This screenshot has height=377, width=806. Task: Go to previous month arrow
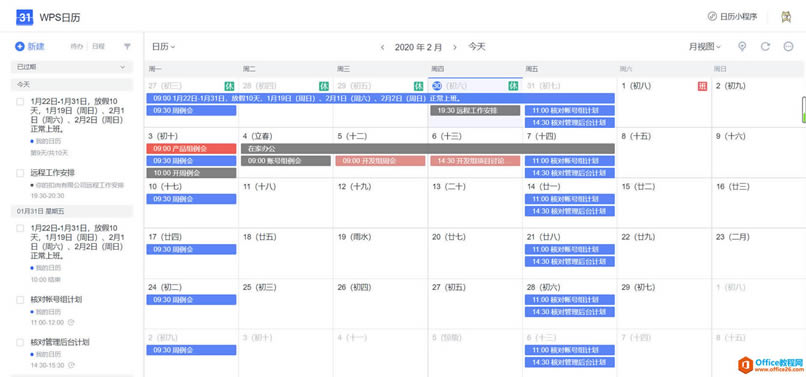(382, 47)
